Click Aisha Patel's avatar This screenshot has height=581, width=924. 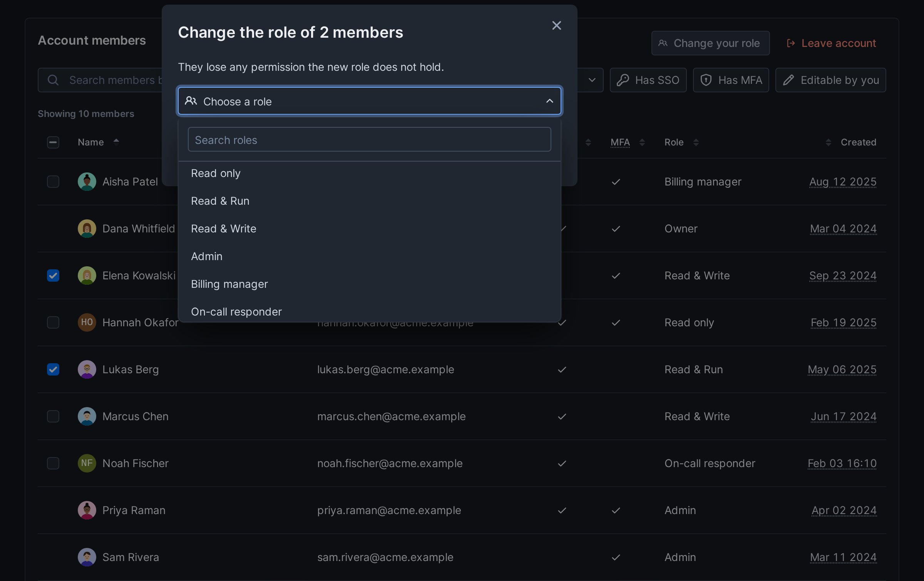[x=87, y=182]
